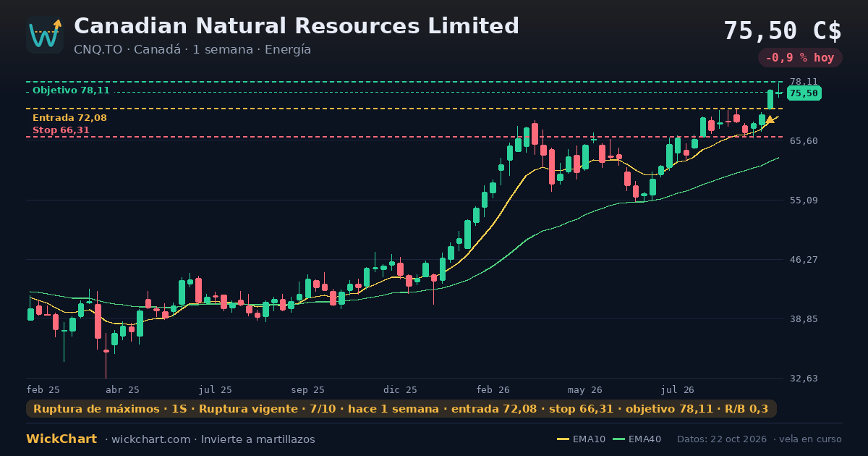
Task: Click the yellow breakout arrow marker
Action: click(x=771, y=119)
